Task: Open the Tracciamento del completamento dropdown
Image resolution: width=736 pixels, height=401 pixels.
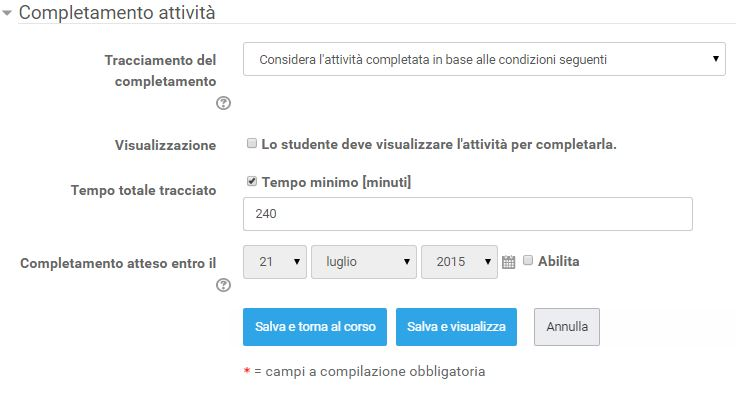Action: pyautogui.click(x=484, y=60)
